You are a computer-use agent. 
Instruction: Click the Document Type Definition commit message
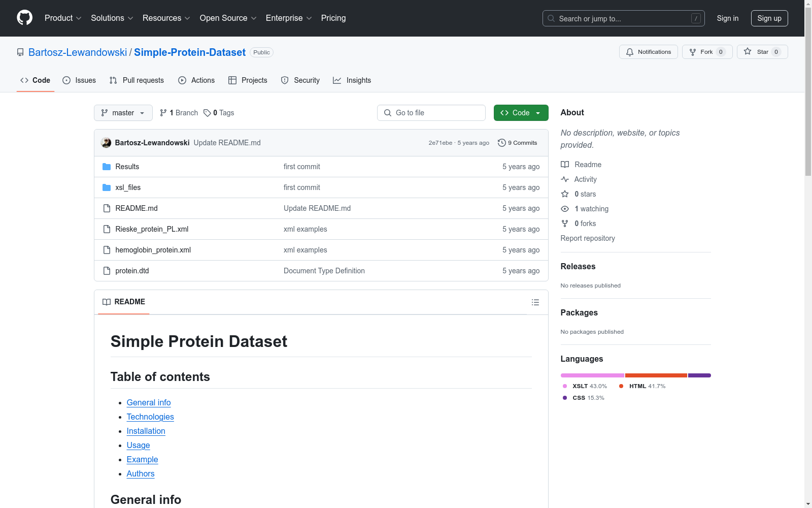point(324,271)
